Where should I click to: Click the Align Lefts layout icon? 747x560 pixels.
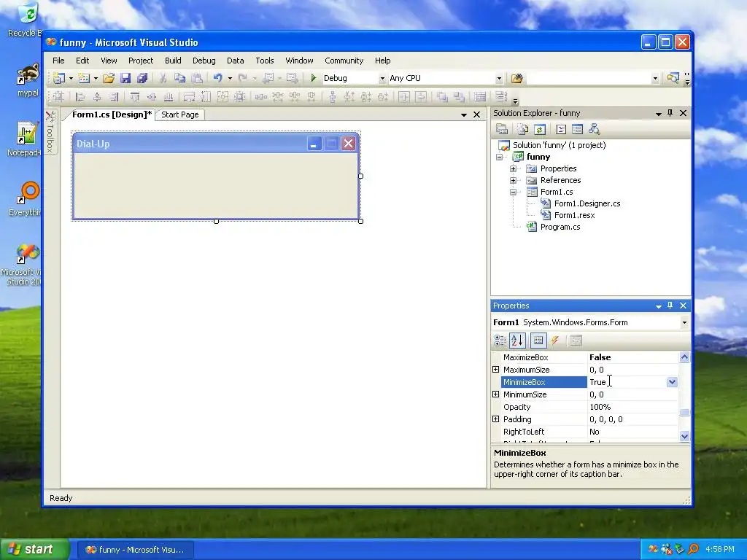(x=80, y=97)
